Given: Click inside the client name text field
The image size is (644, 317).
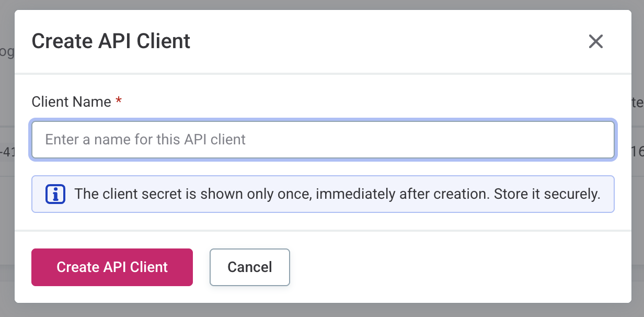Looking at the screenshot, I should coord(322,140).
